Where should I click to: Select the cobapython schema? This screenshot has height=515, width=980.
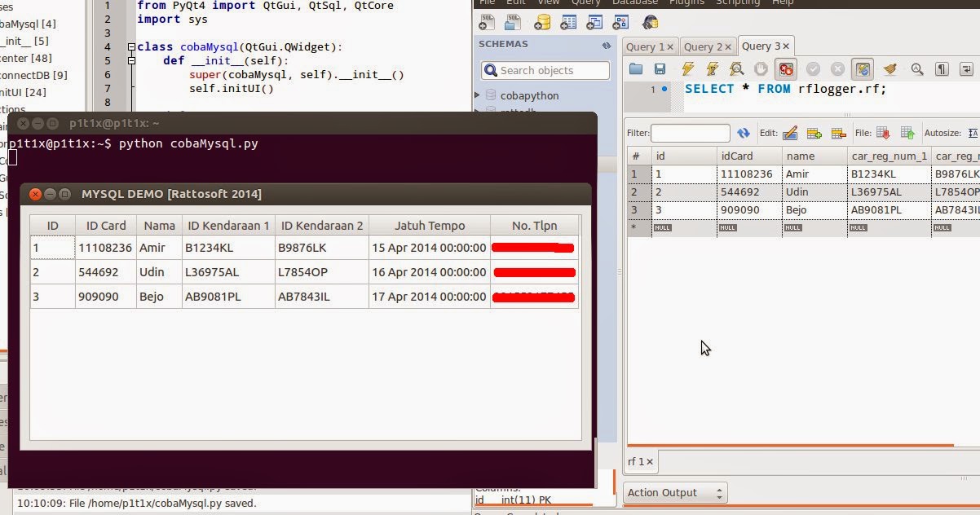(529, 95)
